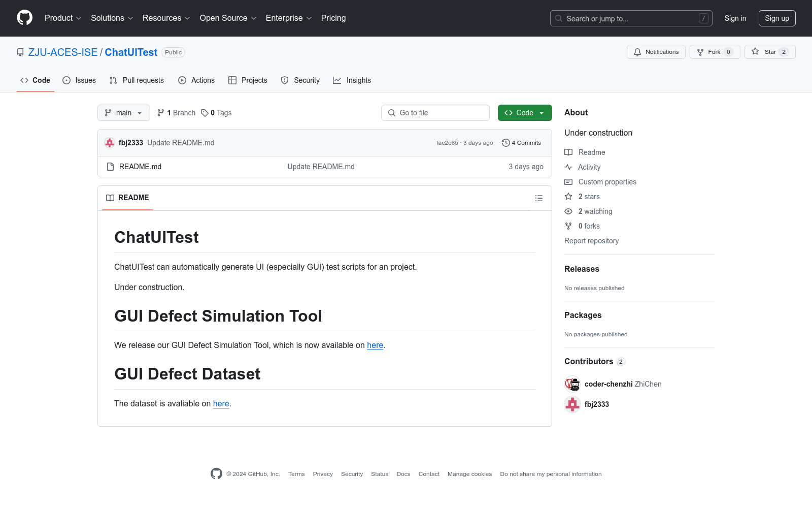Open the Releases section heading
The image size is (812, 508).
point(582,269)
